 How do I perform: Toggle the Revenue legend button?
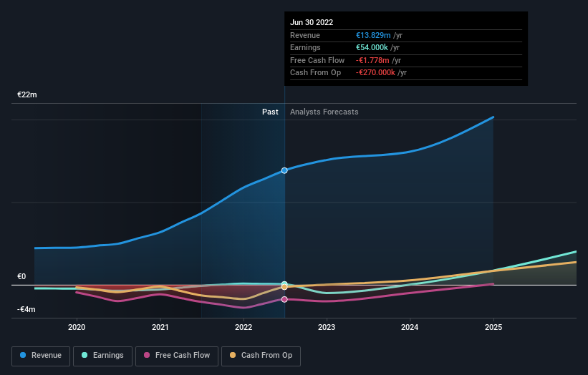coord(41,356)
